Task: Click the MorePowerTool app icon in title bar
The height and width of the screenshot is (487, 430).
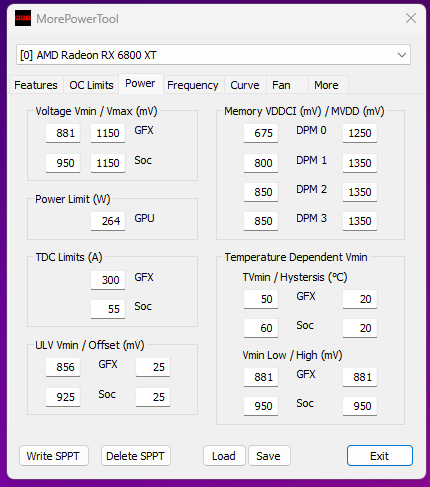Action: click(x=23, y=18)
